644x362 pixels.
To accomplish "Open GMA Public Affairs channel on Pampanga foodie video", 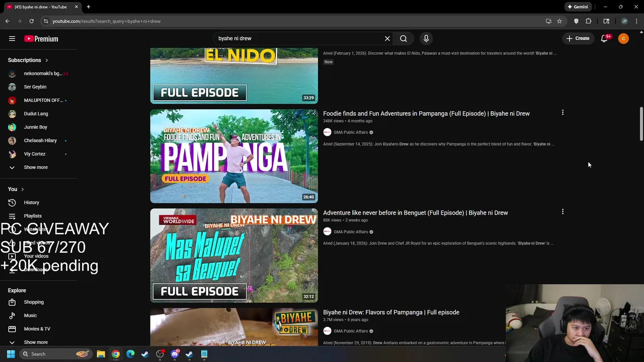I will pyautogui.click(x=351, y=132).
